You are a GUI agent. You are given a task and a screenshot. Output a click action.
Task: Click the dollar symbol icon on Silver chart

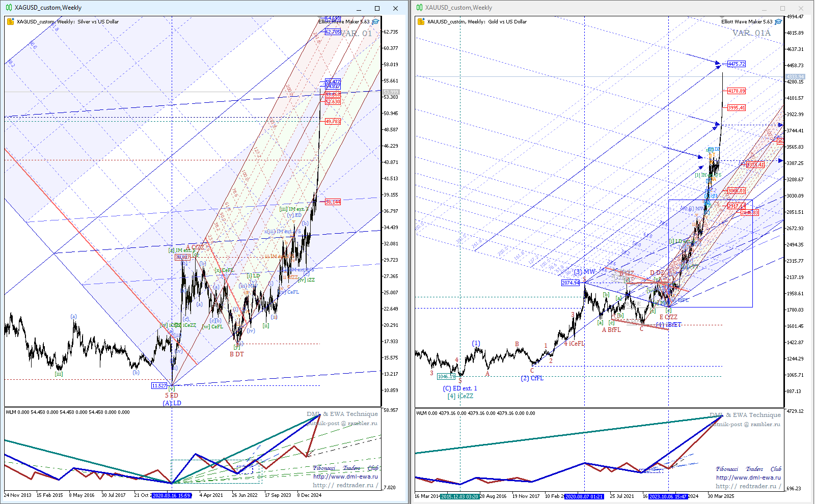click(x=10, y=21)
